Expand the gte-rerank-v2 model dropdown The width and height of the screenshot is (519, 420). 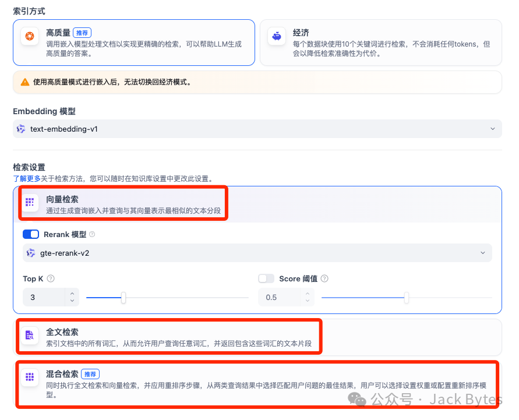(x=257, y=253)
